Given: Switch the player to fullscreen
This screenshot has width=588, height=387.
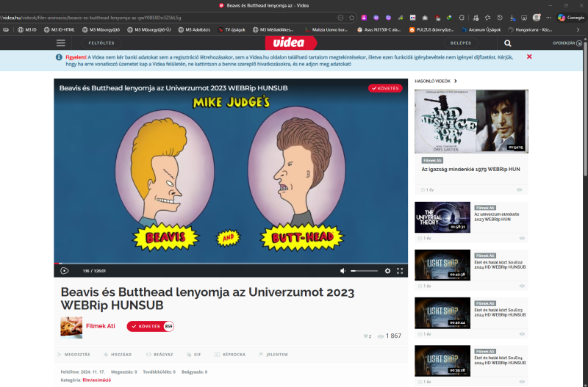Looking at the screenshot, I should [x=400, y=271].
